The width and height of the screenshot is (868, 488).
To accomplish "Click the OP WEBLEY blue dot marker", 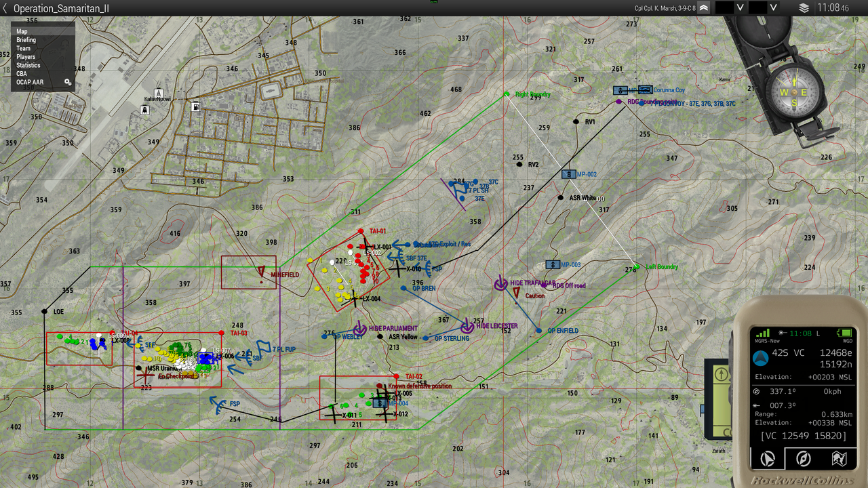I will [324, 336].
